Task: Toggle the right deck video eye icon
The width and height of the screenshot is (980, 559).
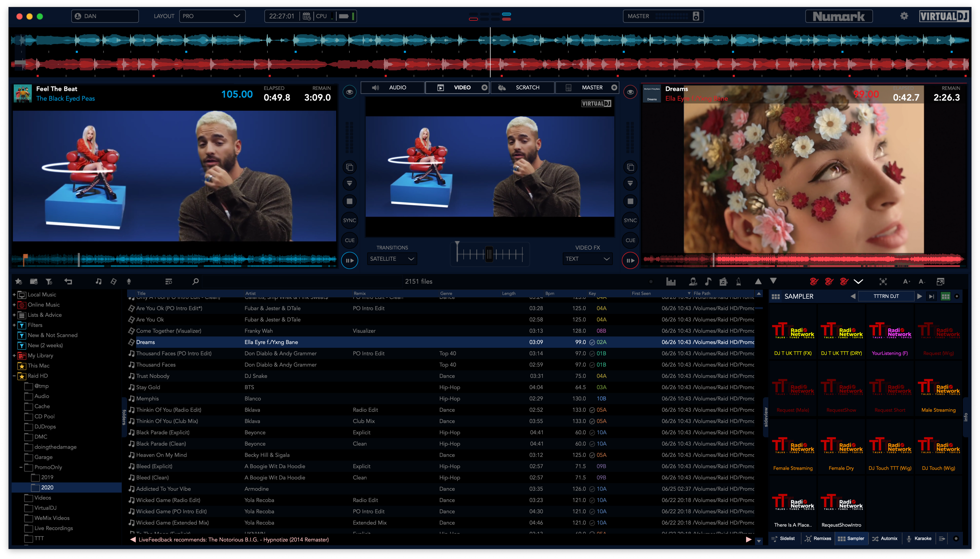Action: [630, 92]
